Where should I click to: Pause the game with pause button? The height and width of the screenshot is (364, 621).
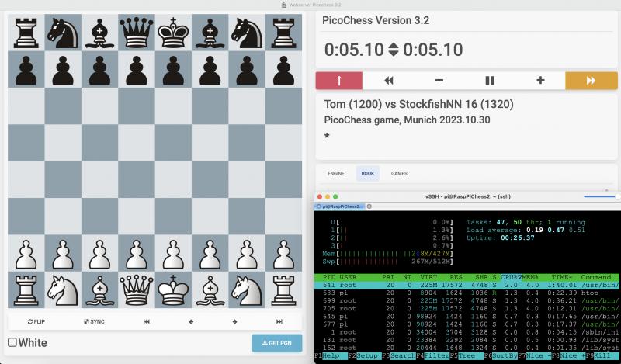point(490,80)
